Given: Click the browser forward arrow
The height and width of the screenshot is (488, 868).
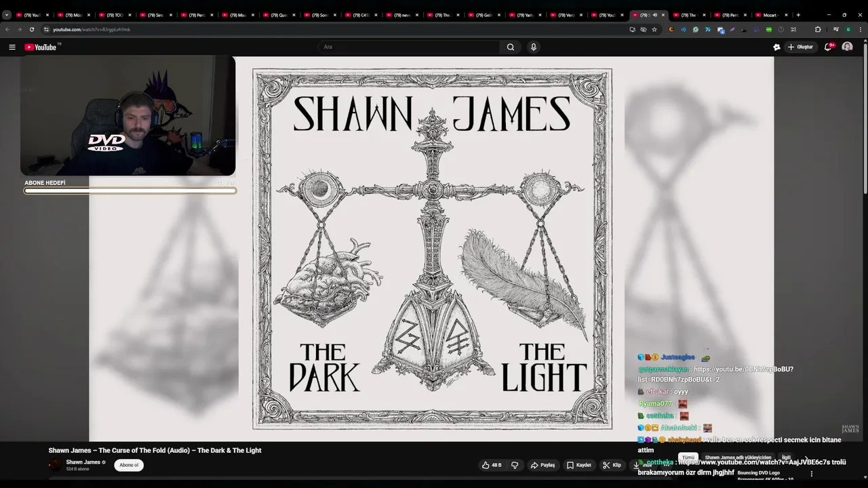Looking at the screenshot, I should coord(19,29).
